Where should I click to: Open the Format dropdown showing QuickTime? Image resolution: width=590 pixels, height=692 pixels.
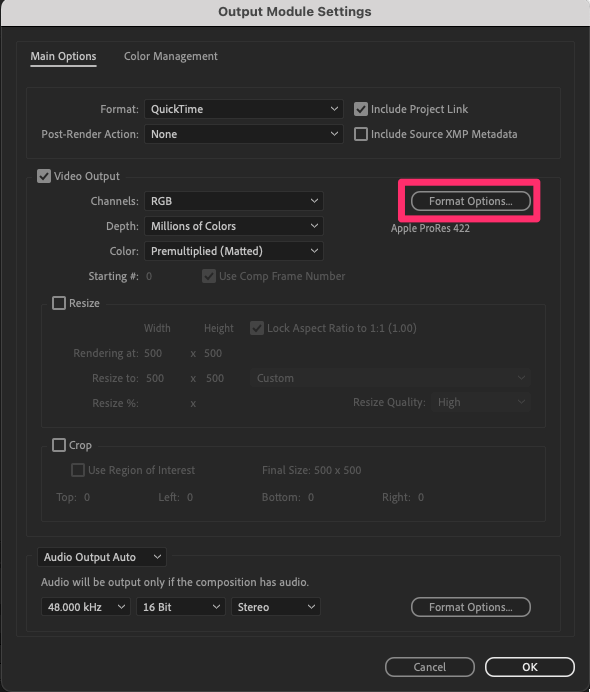[x=244, y=109]
